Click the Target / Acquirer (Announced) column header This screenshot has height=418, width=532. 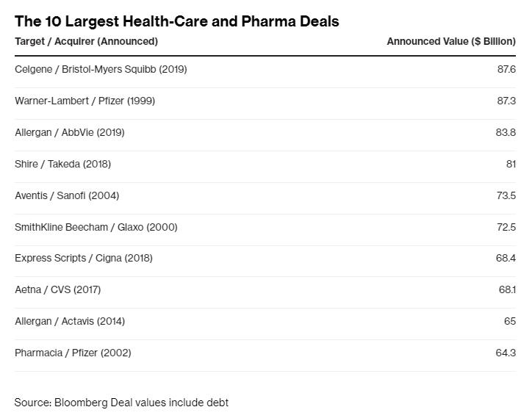86,42
